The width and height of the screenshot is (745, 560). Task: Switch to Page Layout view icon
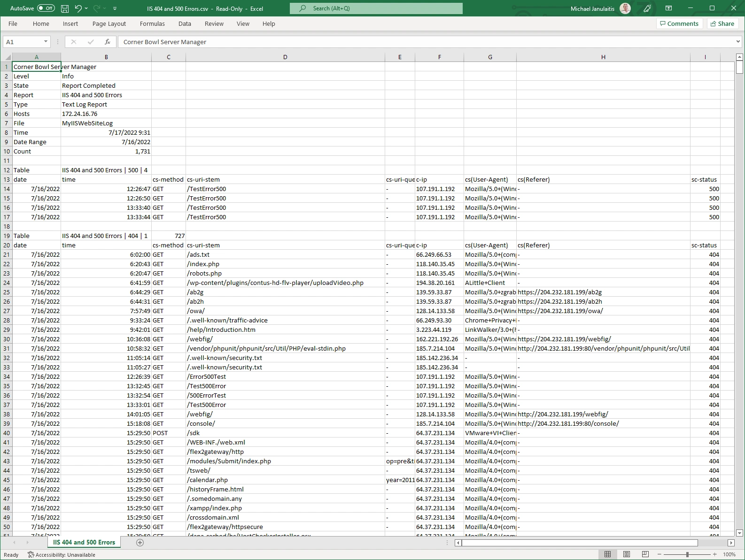pyautogui.click(x=626, y=554)
